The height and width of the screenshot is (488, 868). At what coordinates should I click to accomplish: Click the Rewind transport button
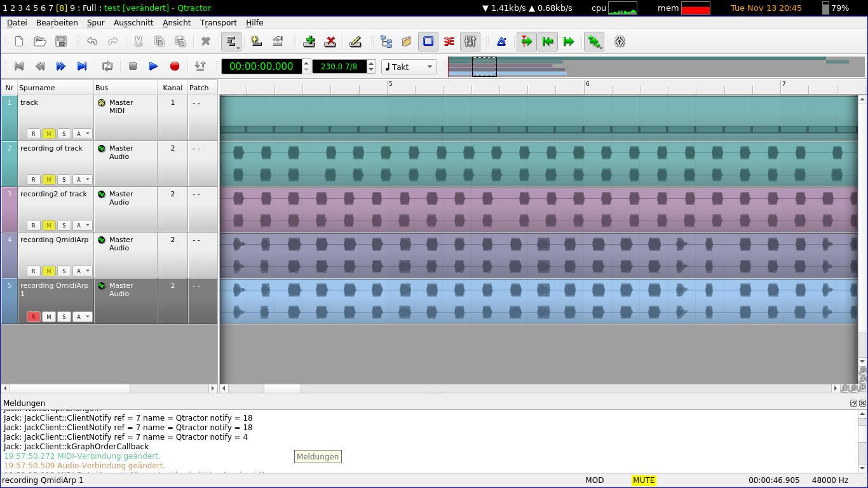click(x=40, y=66)
